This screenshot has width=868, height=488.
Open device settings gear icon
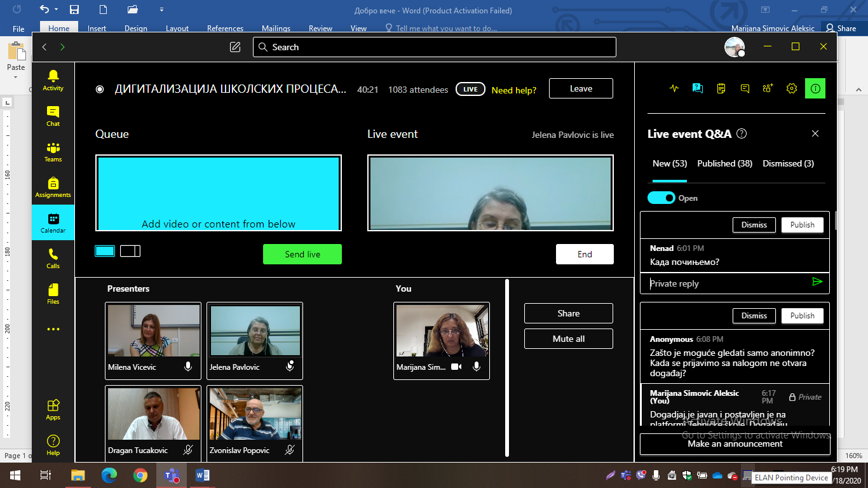click(791, 89)
